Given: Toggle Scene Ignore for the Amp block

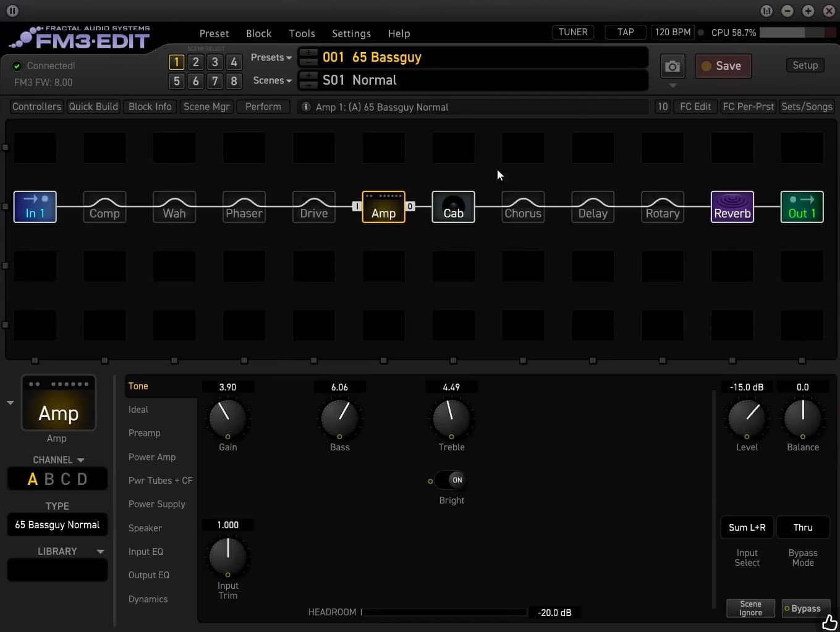Looking at the screenshot, I should (750, 609).
